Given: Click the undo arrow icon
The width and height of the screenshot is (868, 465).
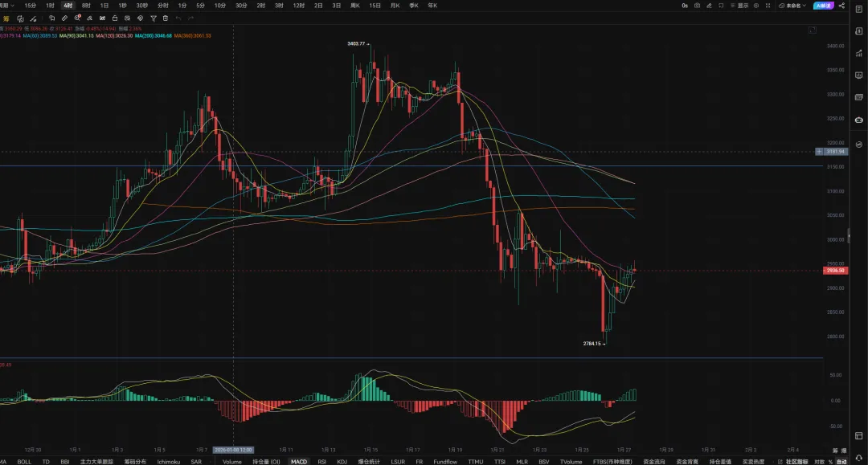Looking at the screenshot, I should pyautogui.click(x=178, y=18).
